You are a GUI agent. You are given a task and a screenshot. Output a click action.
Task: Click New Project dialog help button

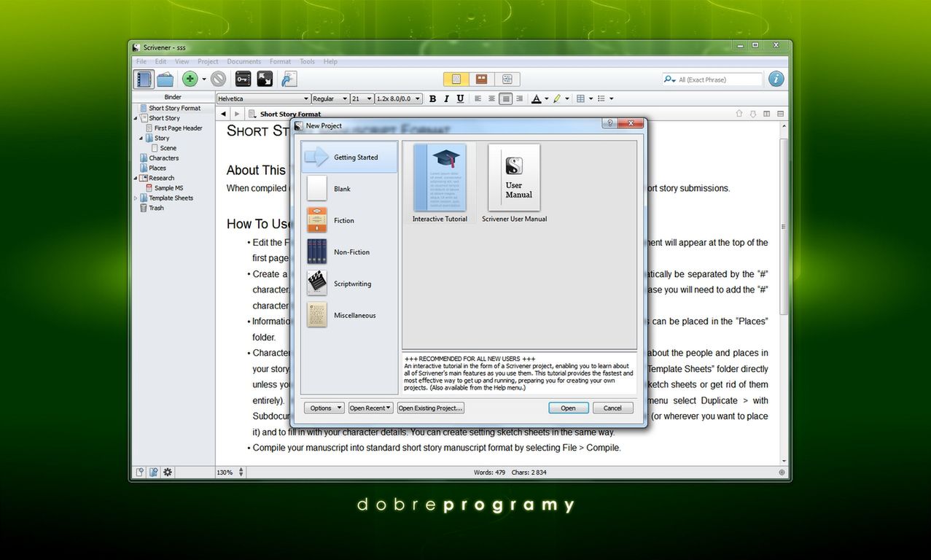tap(609, 123)
